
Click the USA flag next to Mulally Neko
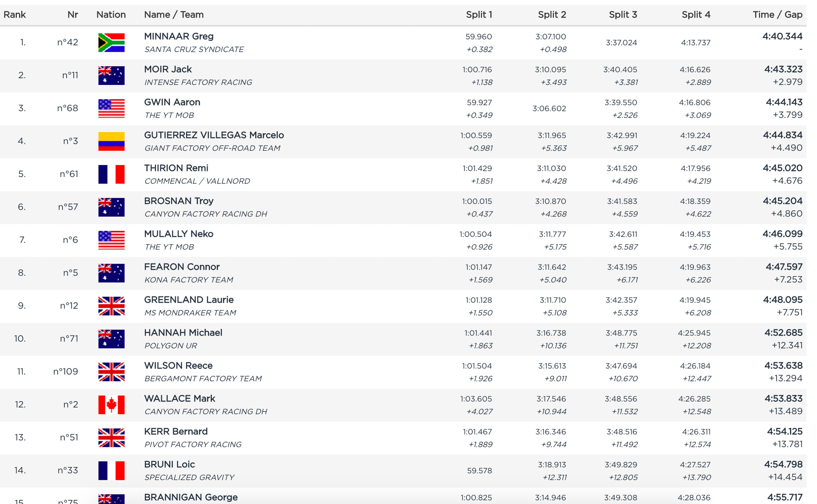pos(111,240)
